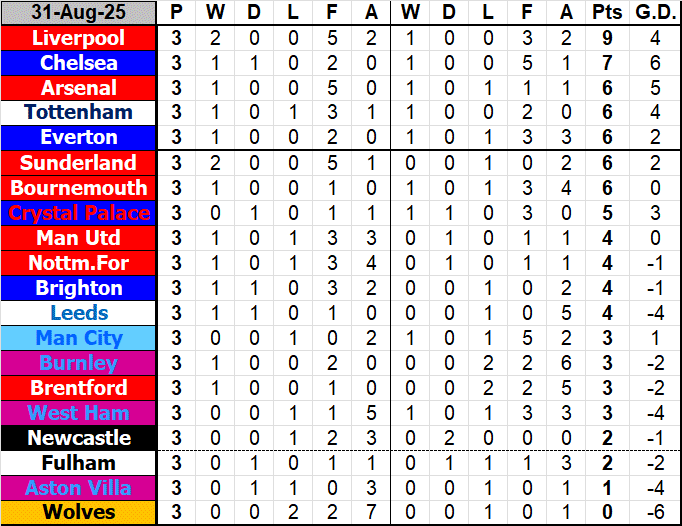
Task: Click the light-blue Man City cell
Action: [x=78, y=338]
